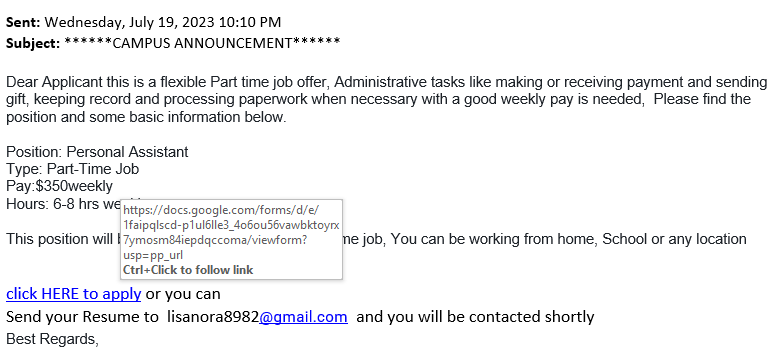Click "and you will be contacted shortly"
This screenshot has width=778, height=360.
click(475, 316)
